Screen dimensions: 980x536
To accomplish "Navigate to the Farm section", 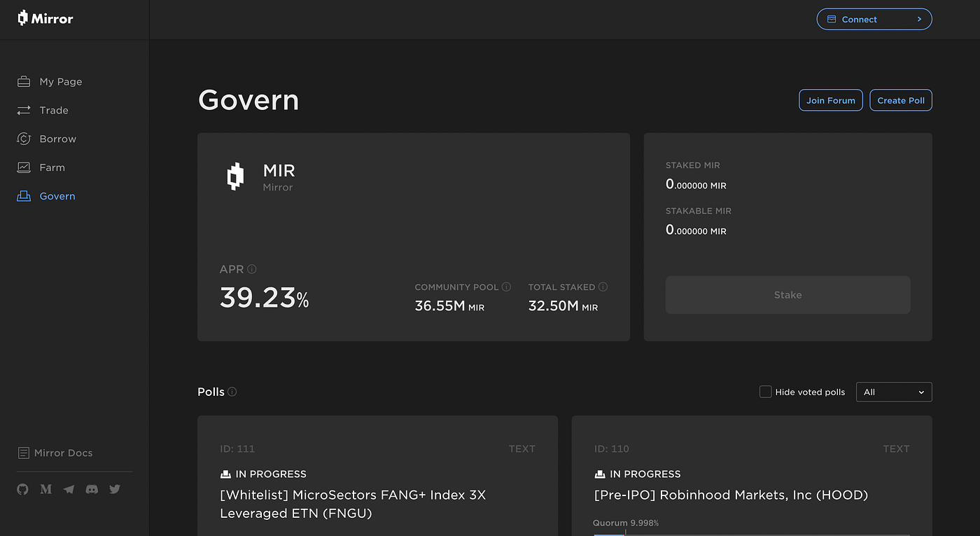I will pos(52,167).
